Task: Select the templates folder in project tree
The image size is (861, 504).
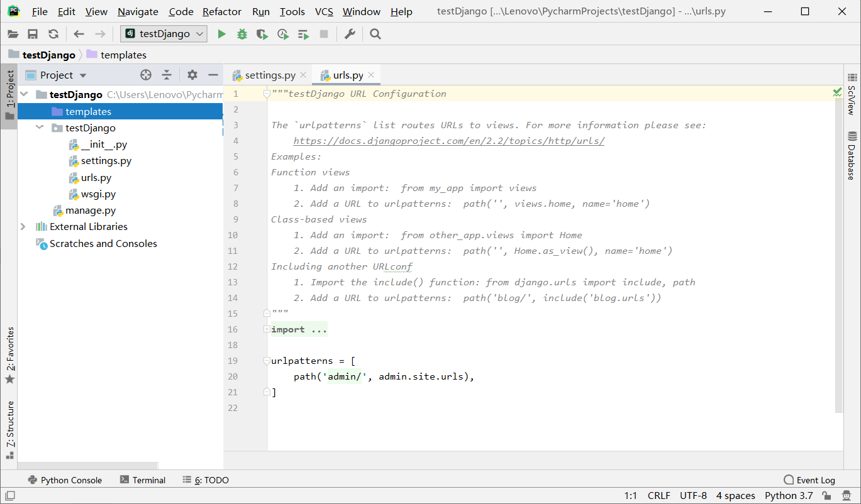Action: (x=120, y=111)
